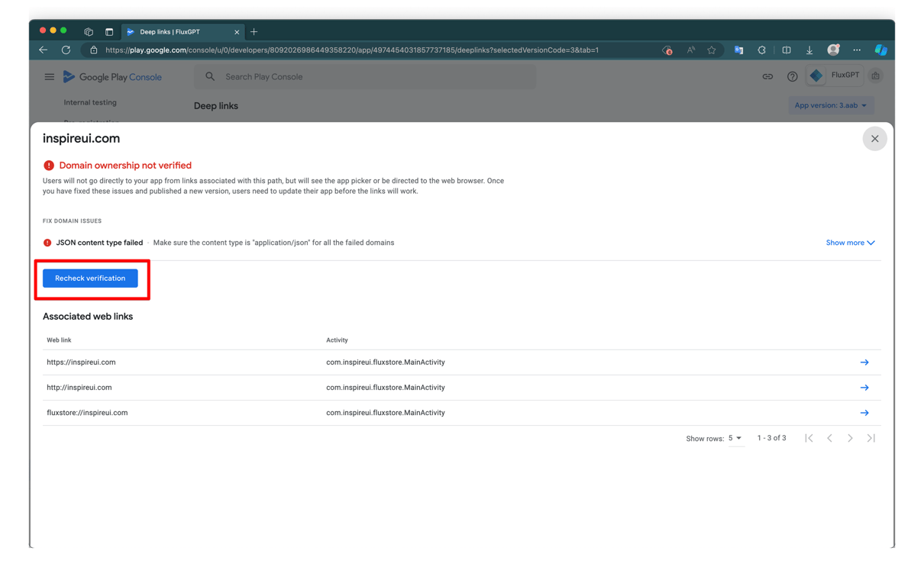Image resolution: width=924 pixels, height=586 pixels.
Task: Open arrow for http://inspireui.com row
Action: (864, 388)
